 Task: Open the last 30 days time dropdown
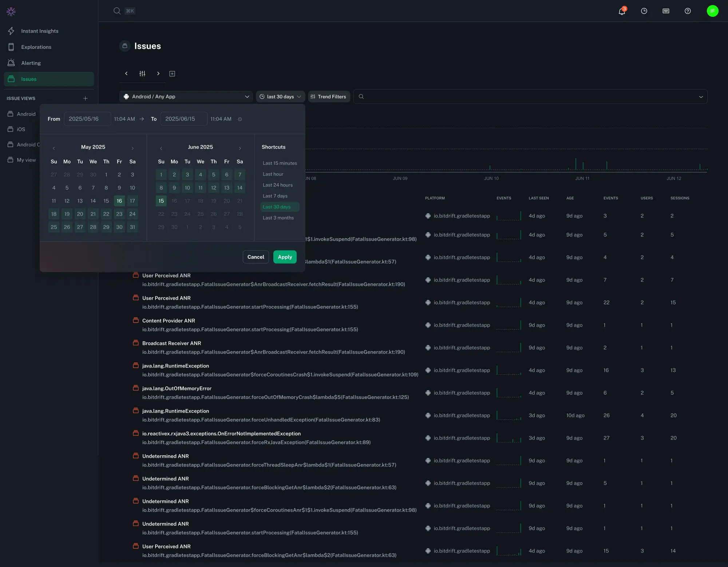280,97
